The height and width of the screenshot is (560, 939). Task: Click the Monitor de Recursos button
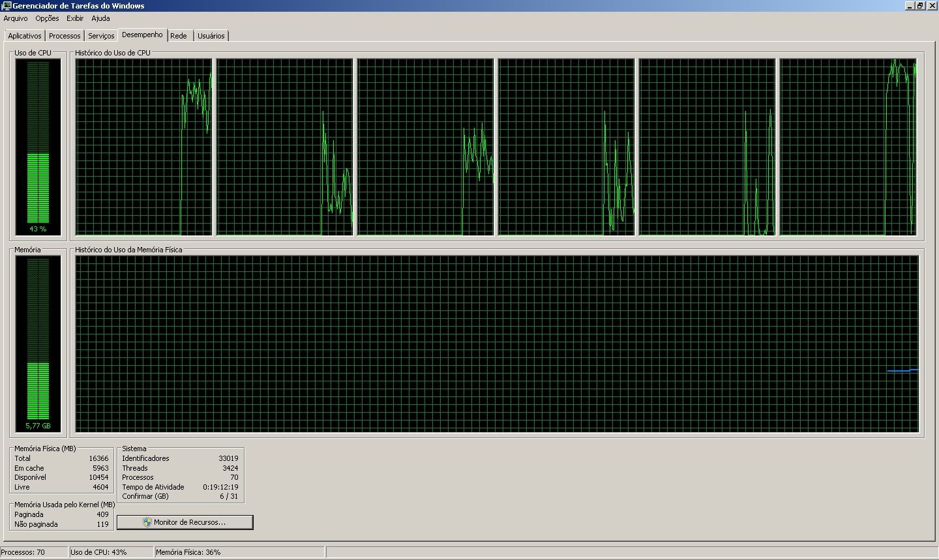(x=185, y=522)
